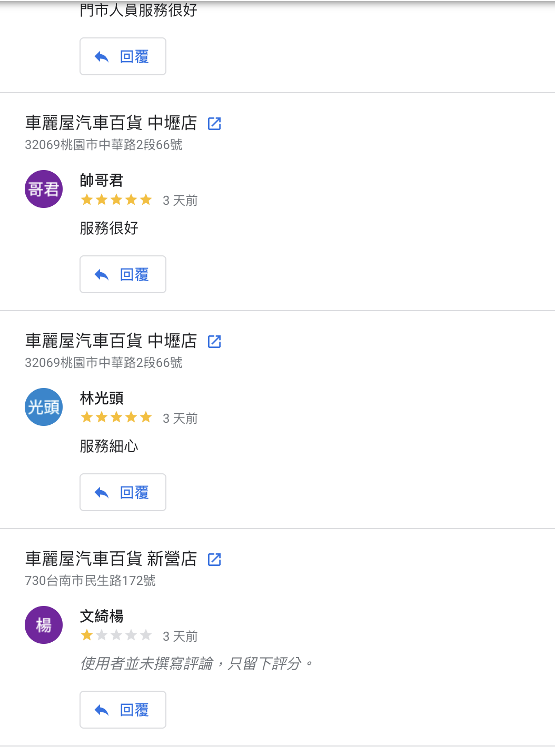Open external link for 帥哥君's 中壢店 listing
The height and width of the screenshot is (756, 555).
214,124
